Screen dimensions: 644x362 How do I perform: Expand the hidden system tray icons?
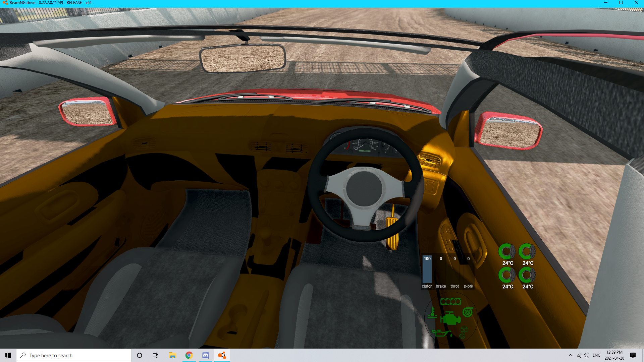570,355
